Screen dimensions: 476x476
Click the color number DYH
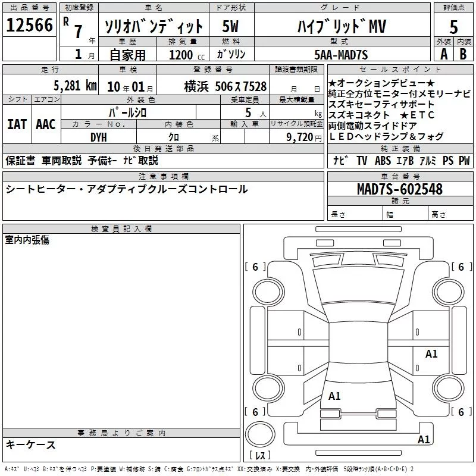(x=99, y=137)
